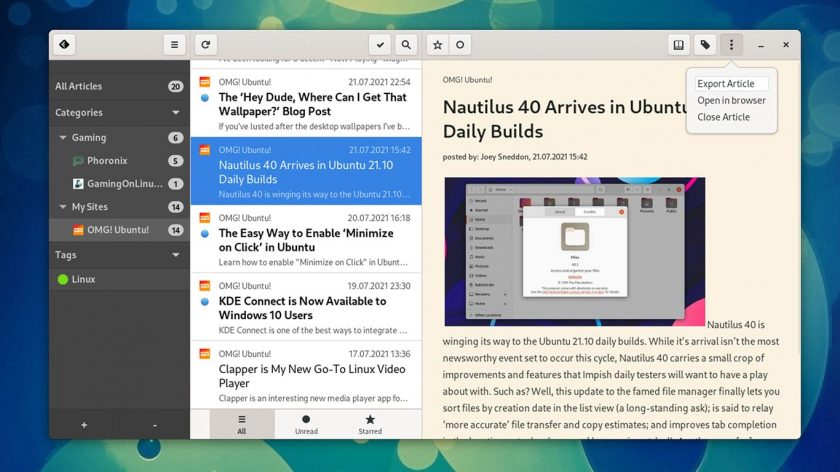Click the My Sites category label

pyautogui.click(x=90, y=207)
